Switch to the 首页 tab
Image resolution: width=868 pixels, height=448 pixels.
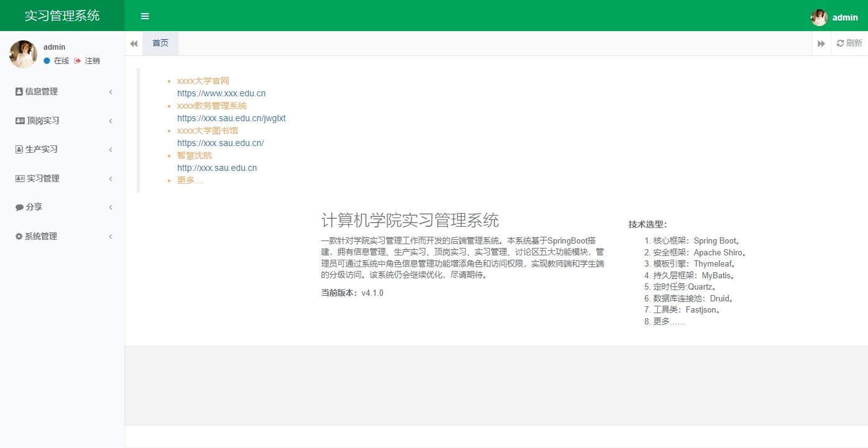[x=160, y=43]
